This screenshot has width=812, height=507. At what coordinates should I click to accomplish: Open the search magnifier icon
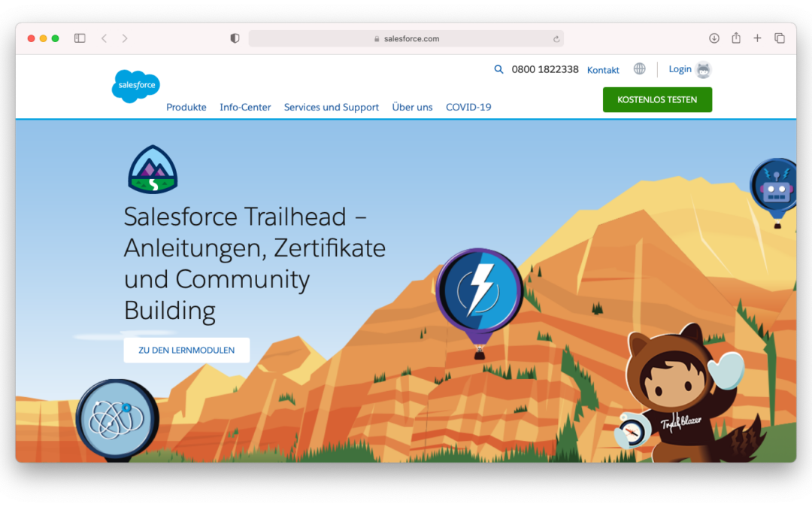click(x=498, y=69)
